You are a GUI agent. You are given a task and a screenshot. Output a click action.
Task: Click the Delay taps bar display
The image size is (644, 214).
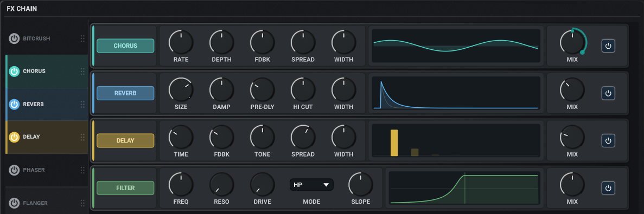click(456, 141)
